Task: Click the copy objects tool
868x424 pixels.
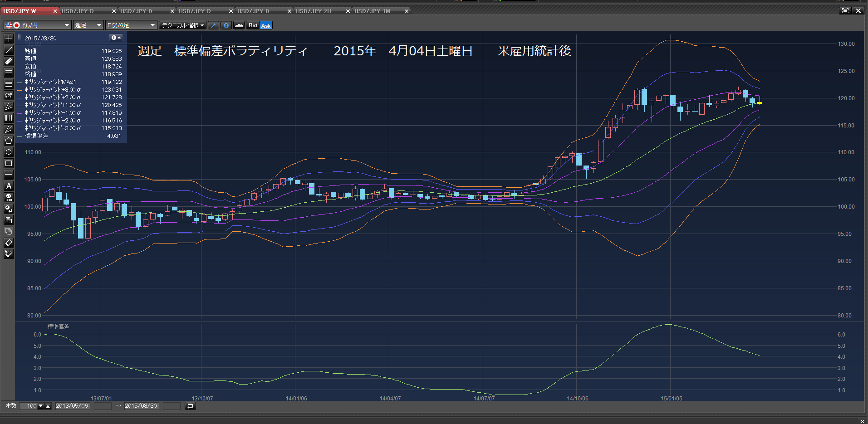Action: (9, 220)
